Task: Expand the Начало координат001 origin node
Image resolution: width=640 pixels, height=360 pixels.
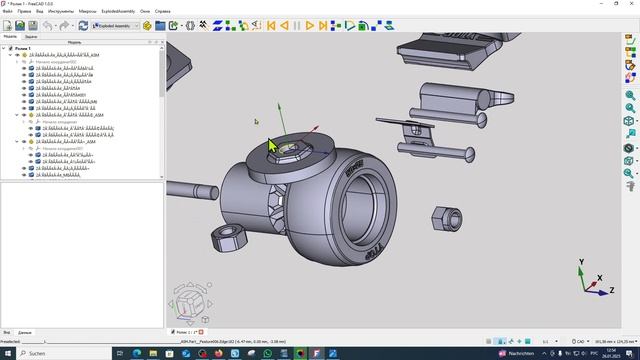Action: (24, 148)
